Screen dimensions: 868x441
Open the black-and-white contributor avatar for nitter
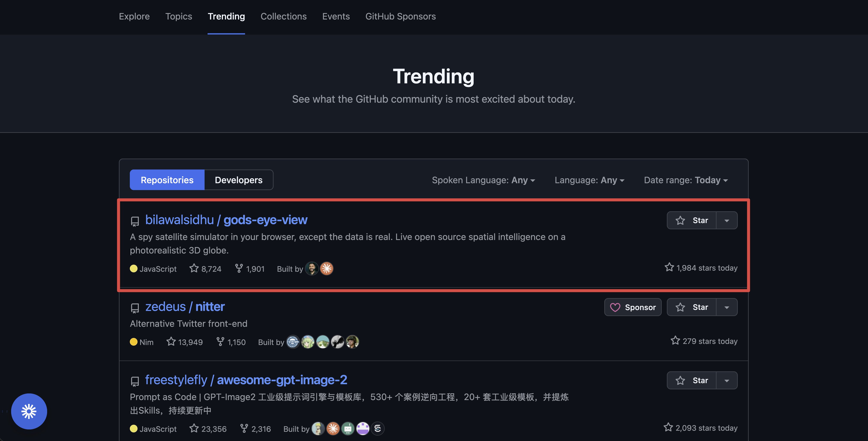(337, 342)
